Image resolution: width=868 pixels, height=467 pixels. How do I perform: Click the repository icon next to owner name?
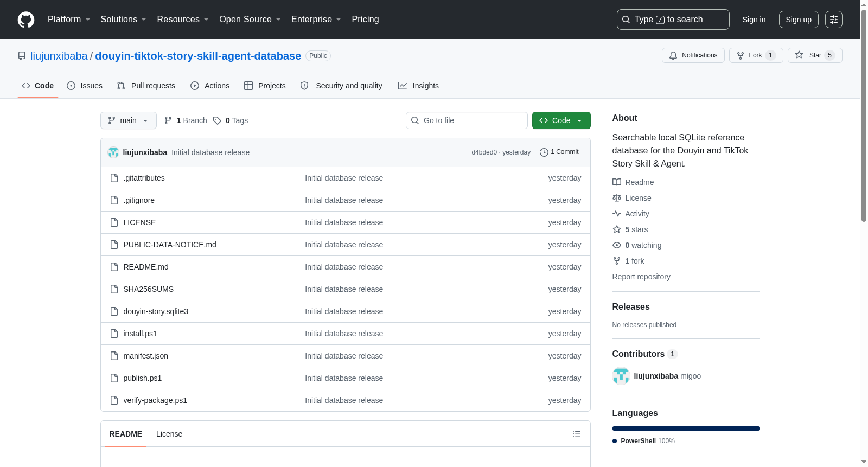point(22,56)
